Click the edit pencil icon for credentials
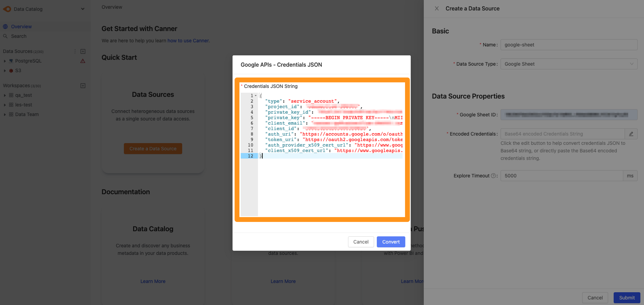Image resolution: width=644 pixels, height=305 pixels. (x=631, y=134)
